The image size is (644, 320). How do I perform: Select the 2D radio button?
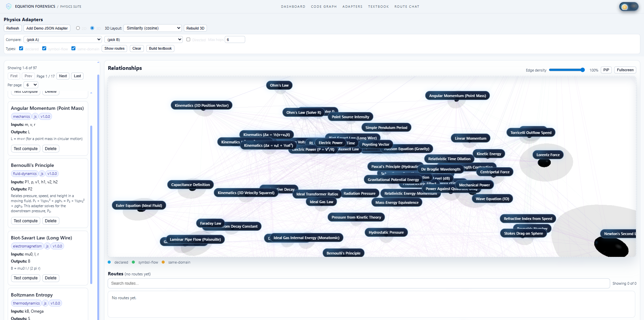78,28
